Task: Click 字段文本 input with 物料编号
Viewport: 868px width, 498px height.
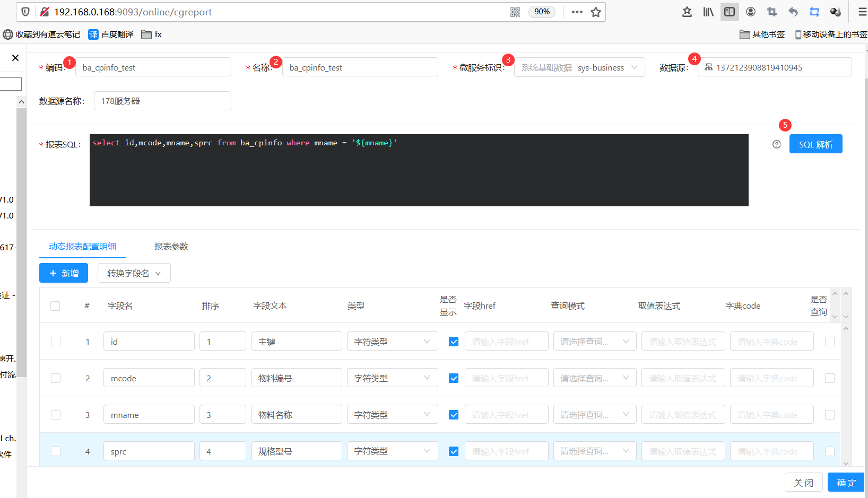Action: click(297, 378)
